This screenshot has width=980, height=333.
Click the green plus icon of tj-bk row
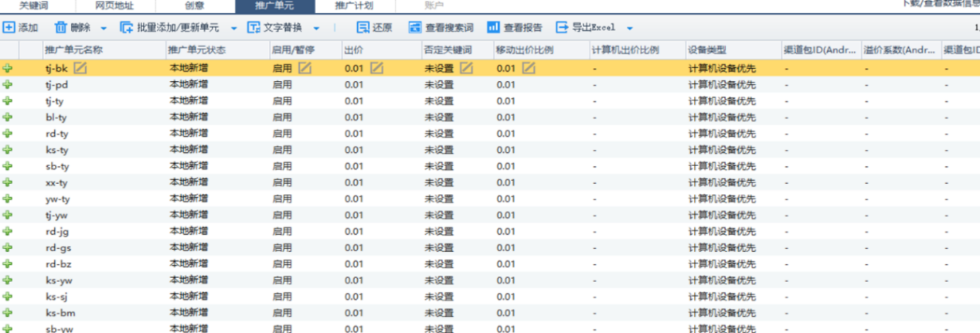[8, 68]
